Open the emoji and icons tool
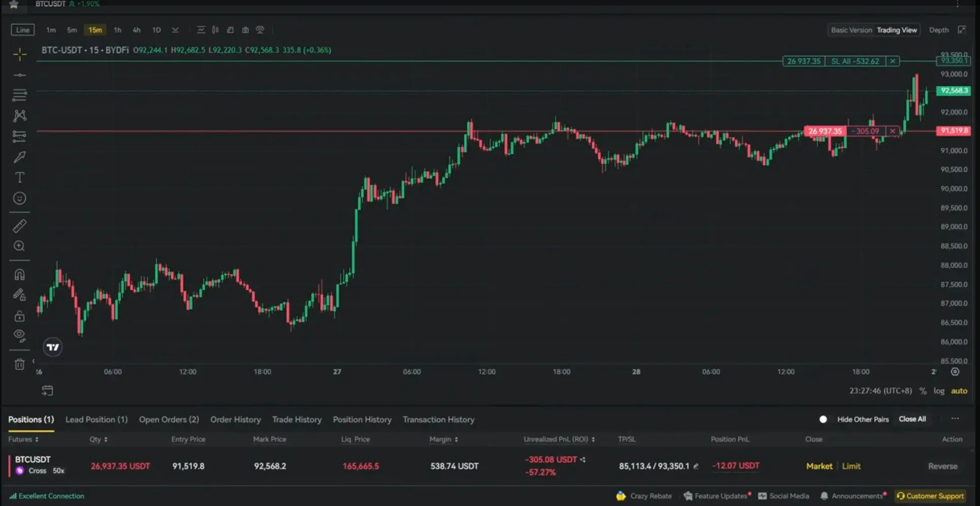 (x=20, y=198)
